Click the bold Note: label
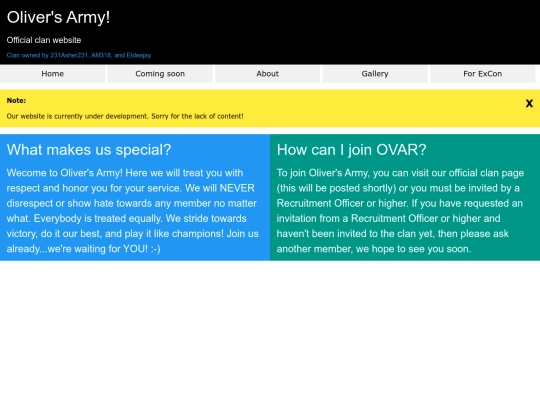This screenshot has width=540, height=405. [16, 101]
